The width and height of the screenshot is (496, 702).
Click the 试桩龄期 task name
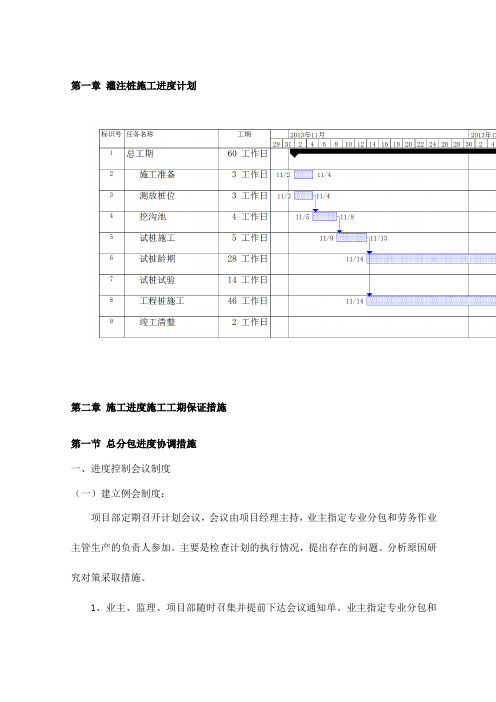157,259
